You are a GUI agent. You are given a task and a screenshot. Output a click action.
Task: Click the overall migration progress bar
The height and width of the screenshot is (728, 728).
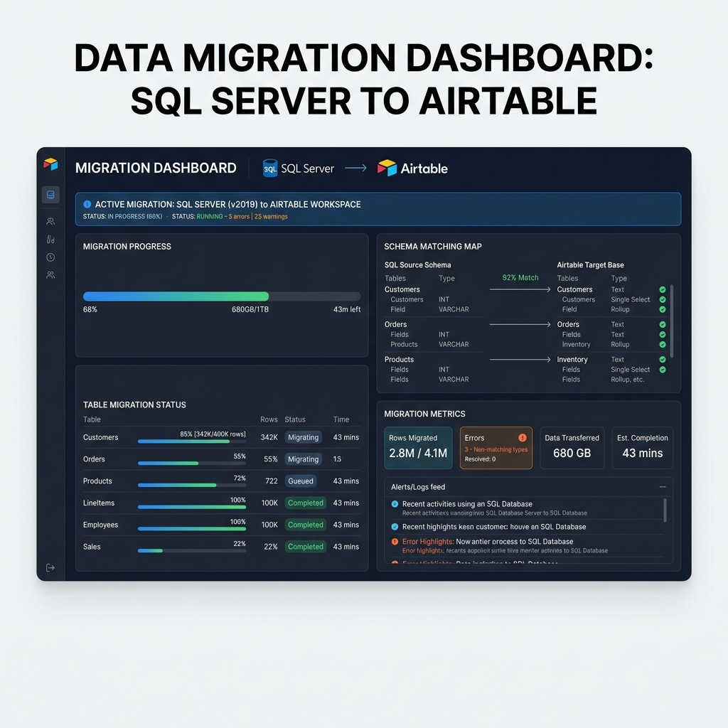pos(222,296)
